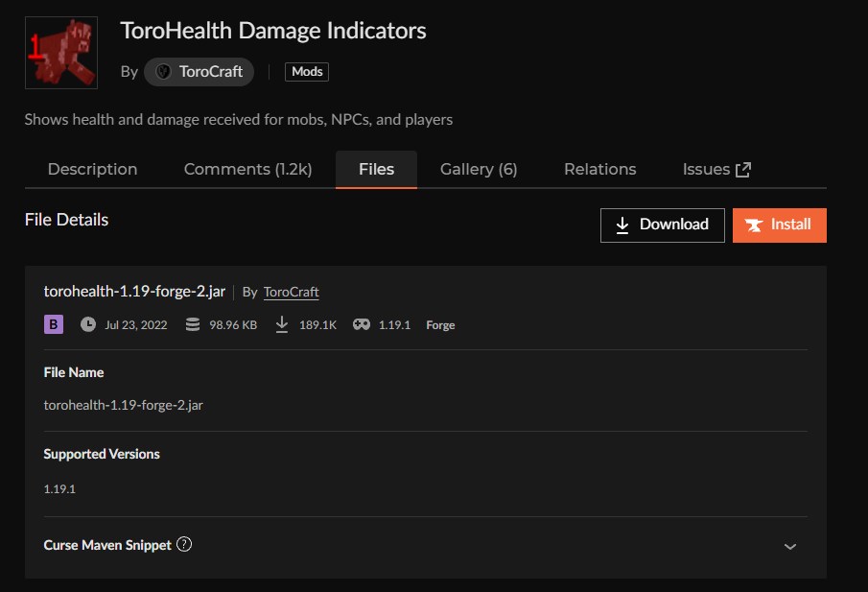Click the clock upload date icon
The width and height of the screenshot is (868, 592).
(x=88, y=325)
